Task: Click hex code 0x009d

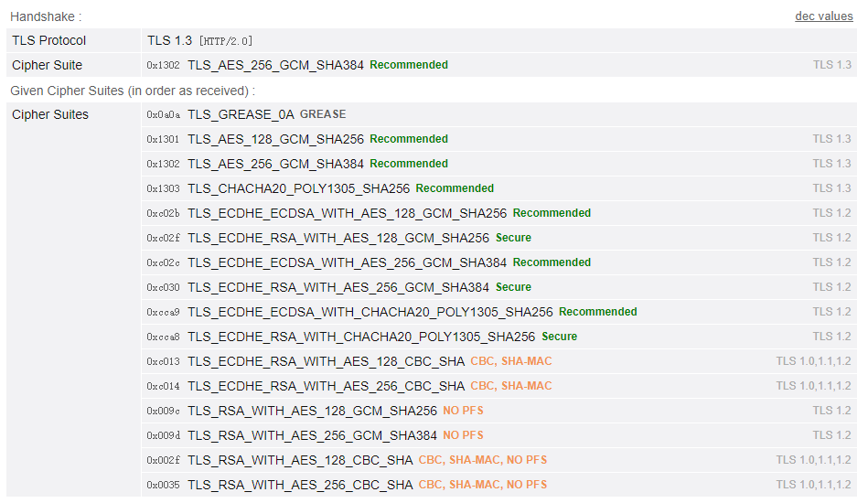Action: 164,436
